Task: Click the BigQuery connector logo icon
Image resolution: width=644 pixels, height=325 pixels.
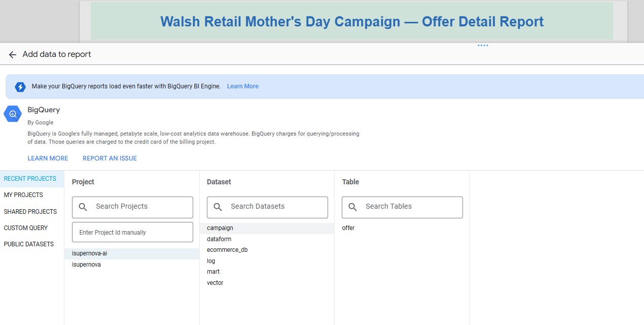Action: pos(13,114)
